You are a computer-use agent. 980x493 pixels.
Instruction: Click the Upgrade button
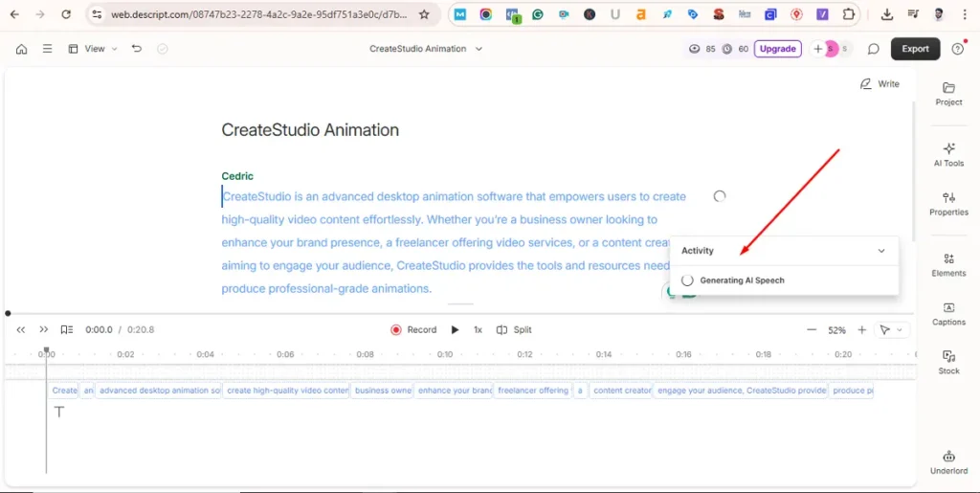777,49
